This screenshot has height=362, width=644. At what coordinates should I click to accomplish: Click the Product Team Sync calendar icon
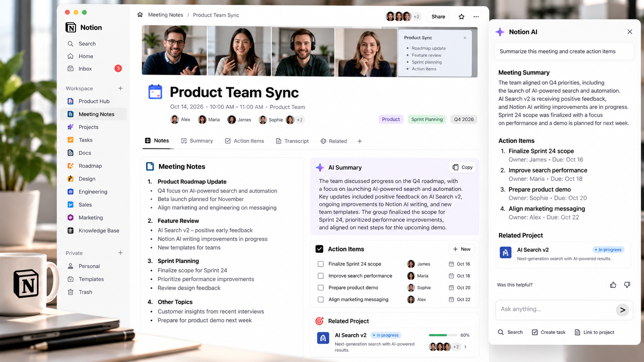tap(155, 92)
